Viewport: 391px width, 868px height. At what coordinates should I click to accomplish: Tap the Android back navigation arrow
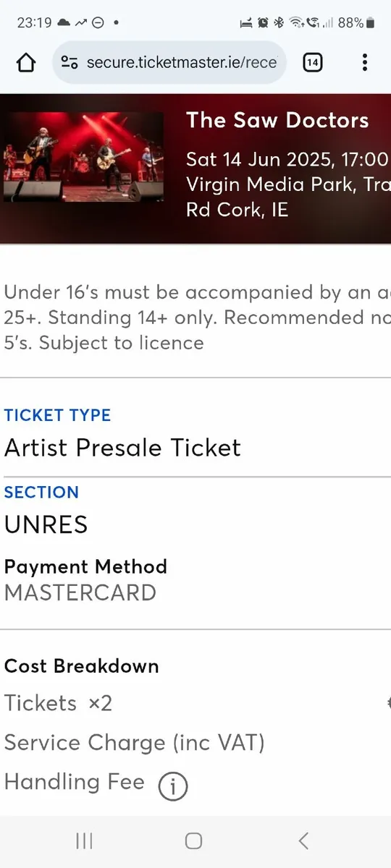pos(303,841)
